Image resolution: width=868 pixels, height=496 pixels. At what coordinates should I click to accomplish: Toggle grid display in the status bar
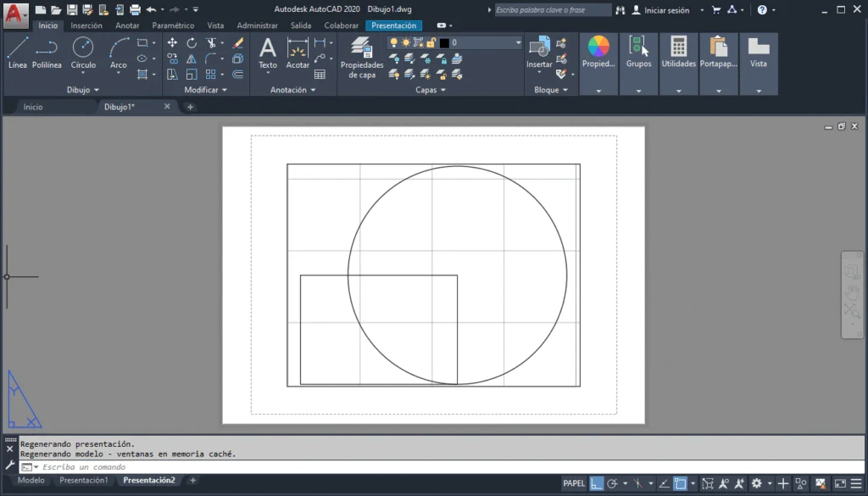tap(597, 483)
